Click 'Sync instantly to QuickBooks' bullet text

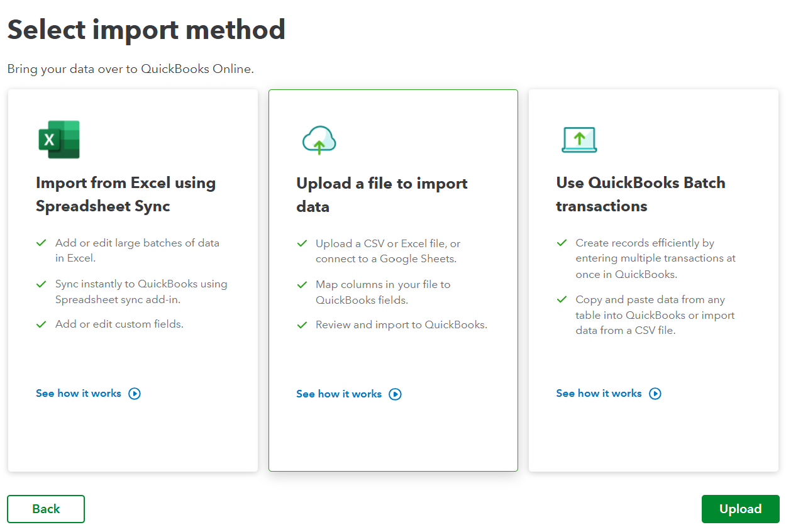click(141, 292)
